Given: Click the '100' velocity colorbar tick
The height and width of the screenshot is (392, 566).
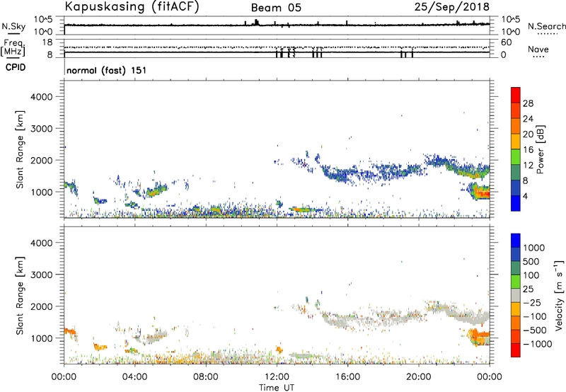Looking at the screenshot, I should pos(531,275).
